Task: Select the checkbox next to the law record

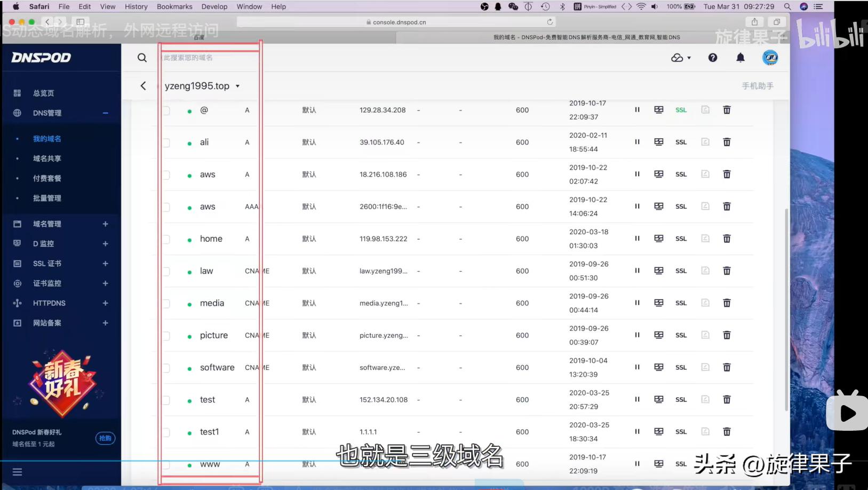Action: [x=166, y=271]
